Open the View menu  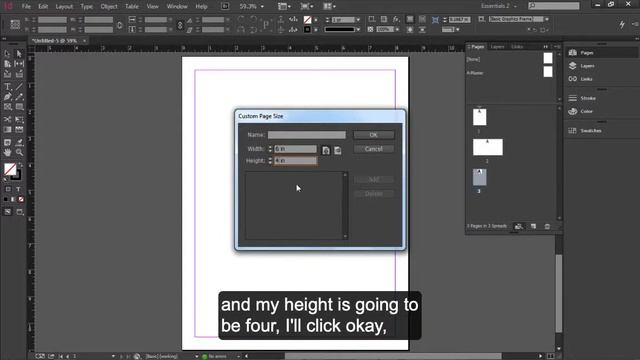click(152, 7)
